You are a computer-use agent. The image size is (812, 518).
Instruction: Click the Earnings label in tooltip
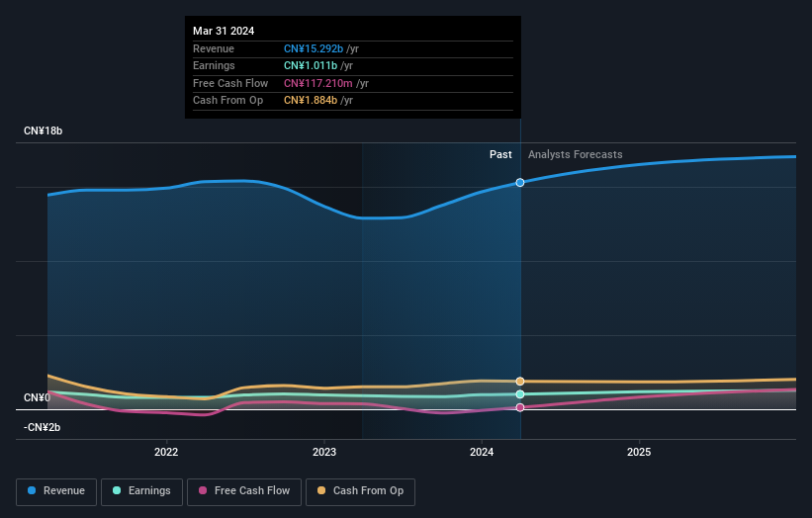click(x=214, y=65)
